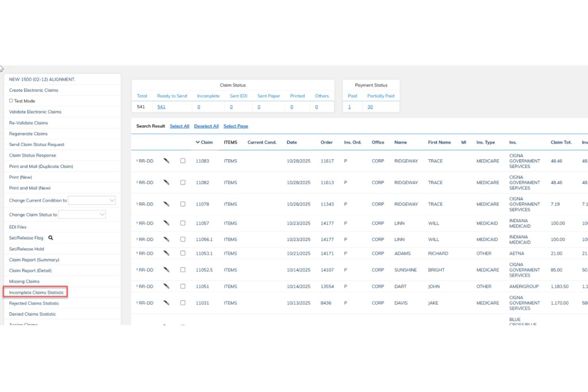The width and height of the screenshot is (588, 392).
Task: Click the sort arrow on Claim column
Action: tap(197, 142)
